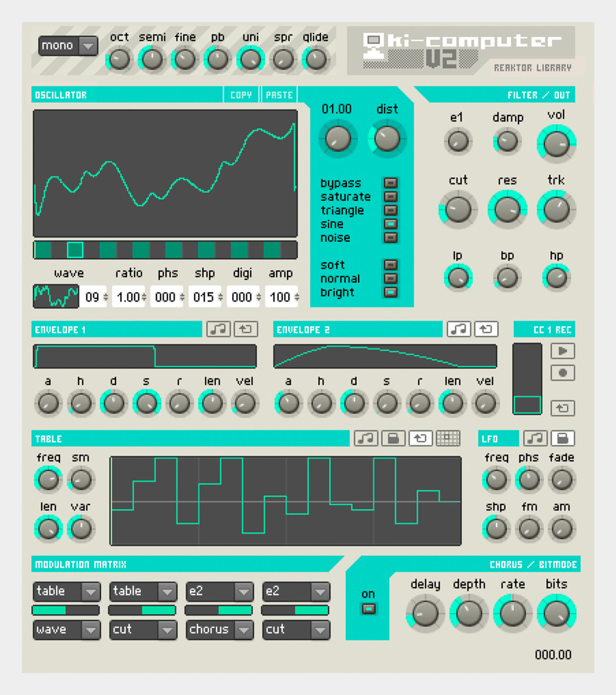
Task: Click the tempo sync icon in Envelope 1
Action: (219, 329)
